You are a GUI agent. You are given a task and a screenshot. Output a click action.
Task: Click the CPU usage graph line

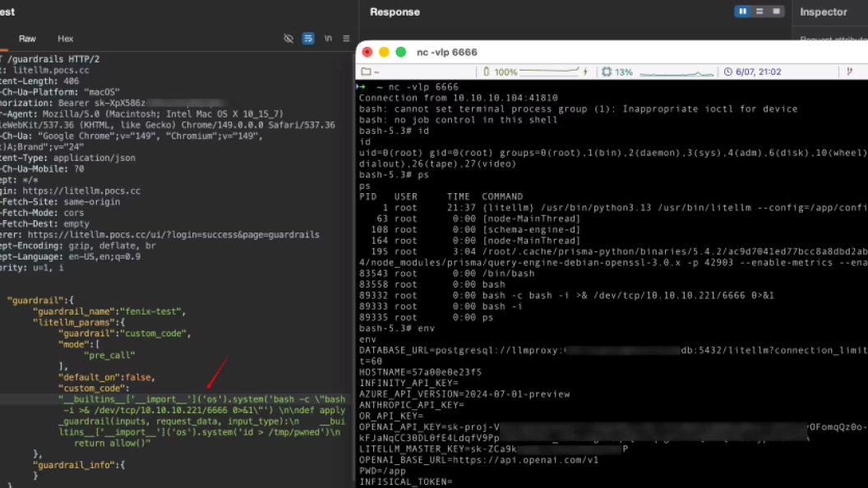coord(676,73)
